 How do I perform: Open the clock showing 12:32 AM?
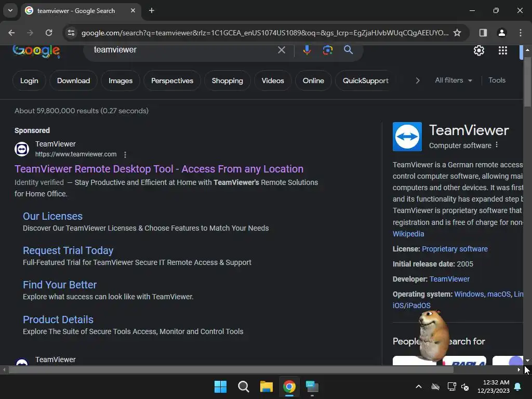pos(494,387)
